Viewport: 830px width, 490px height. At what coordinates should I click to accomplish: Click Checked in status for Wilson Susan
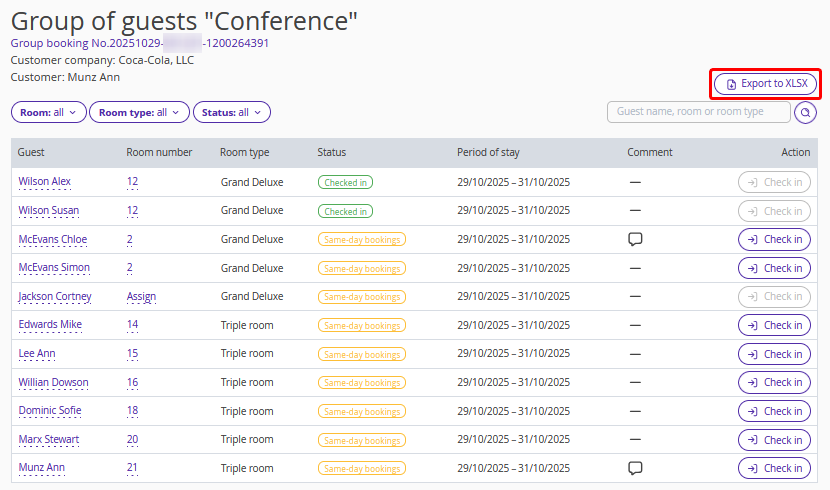pos(345,211)
